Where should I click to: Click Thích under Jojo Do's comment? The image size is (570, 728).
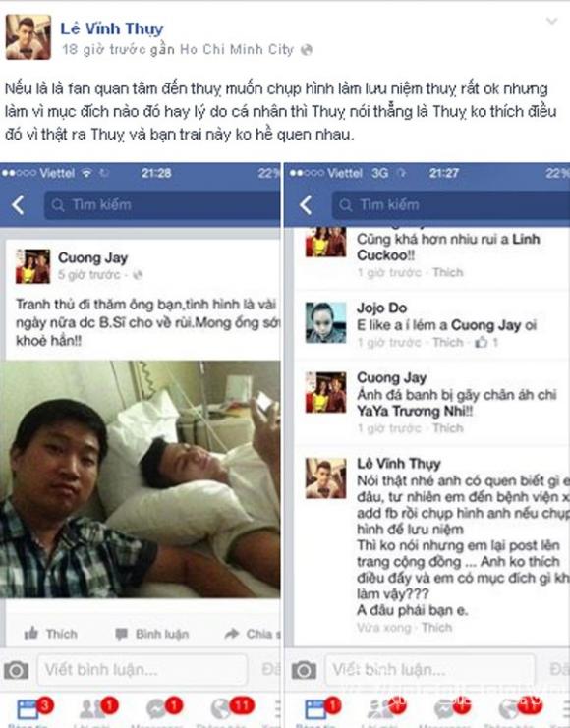tap(448, 342)
